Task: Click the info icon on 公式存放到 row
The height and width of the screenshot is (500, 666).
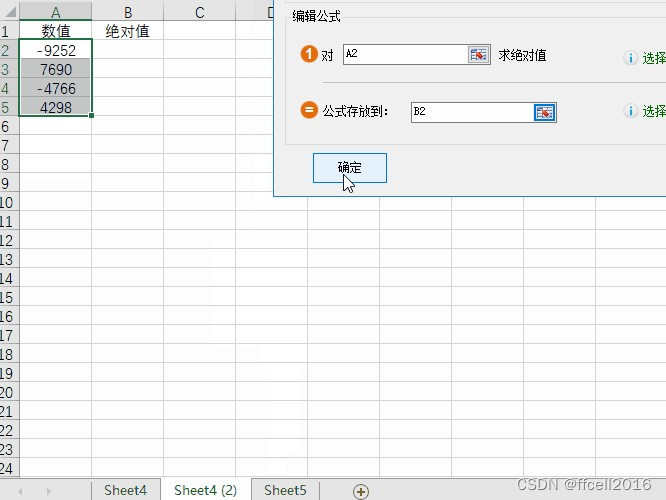Action: tap(631, 111)
